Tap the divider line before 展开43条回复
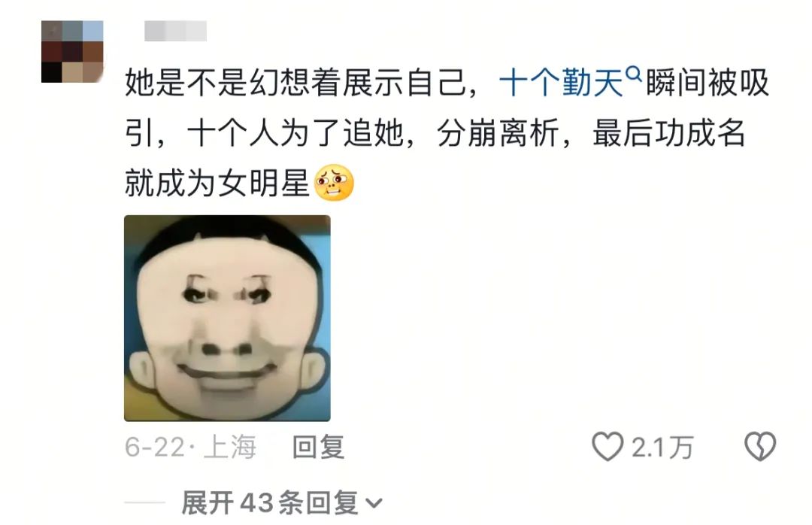This screenshot has height=525, width=812. pos(144,502)
